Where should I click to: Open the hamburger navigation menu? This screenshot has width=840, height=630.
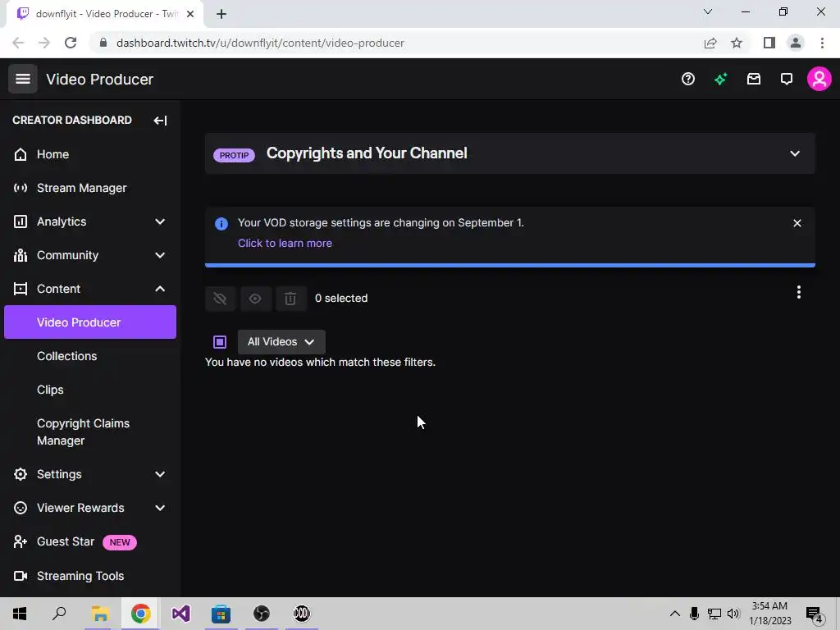click(22, 79)
